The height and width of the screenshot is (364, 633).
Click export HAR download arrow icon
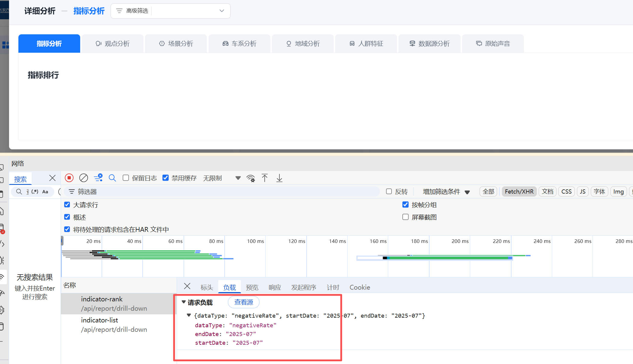click(x=279, y=178)
